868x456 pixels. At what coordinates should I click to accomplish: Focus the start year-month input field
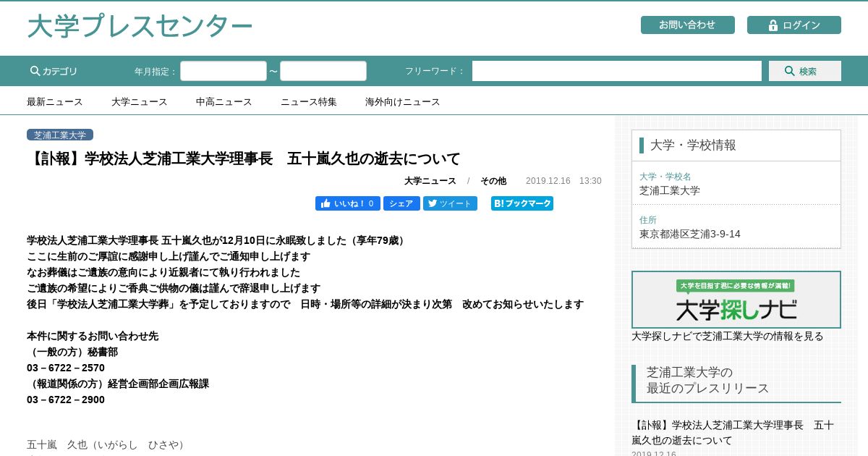[224, 71]
